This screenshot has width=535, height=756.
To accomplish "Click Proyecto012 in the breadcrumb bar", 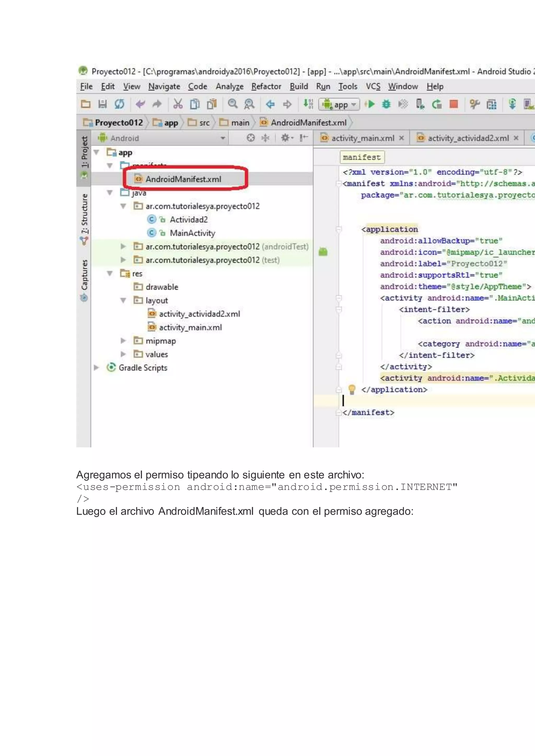I will (113, 123).
